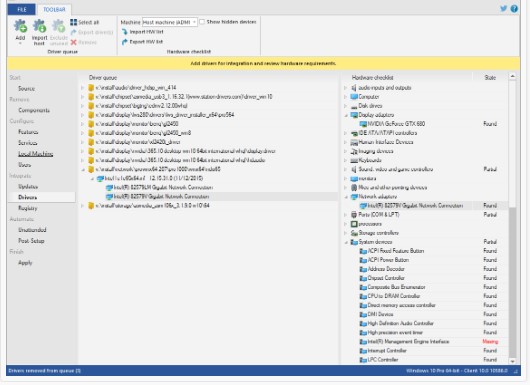Select the Address Decoder device row
Image resolution: width=530 pixels, height=385 pixels.
[x=425, y=269]
